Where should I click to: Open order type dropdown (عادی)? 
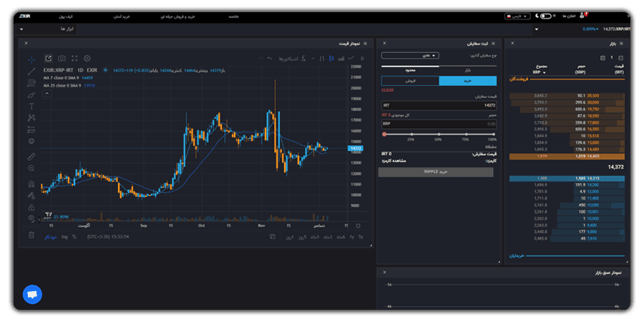(410, 55)
